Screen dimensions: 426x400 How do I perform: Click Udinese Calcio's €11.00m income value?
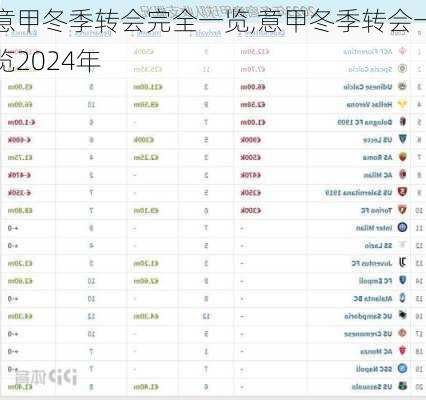(148, 87)
